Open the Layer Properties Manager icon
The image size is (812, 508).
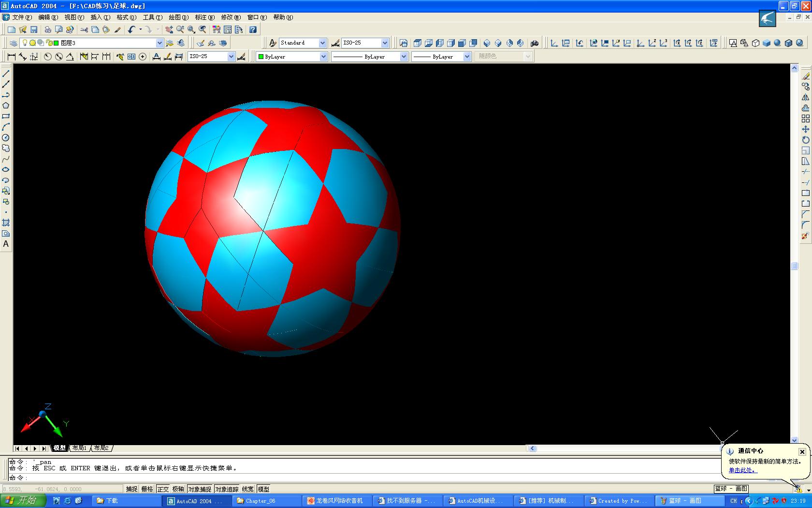point(14,43)
